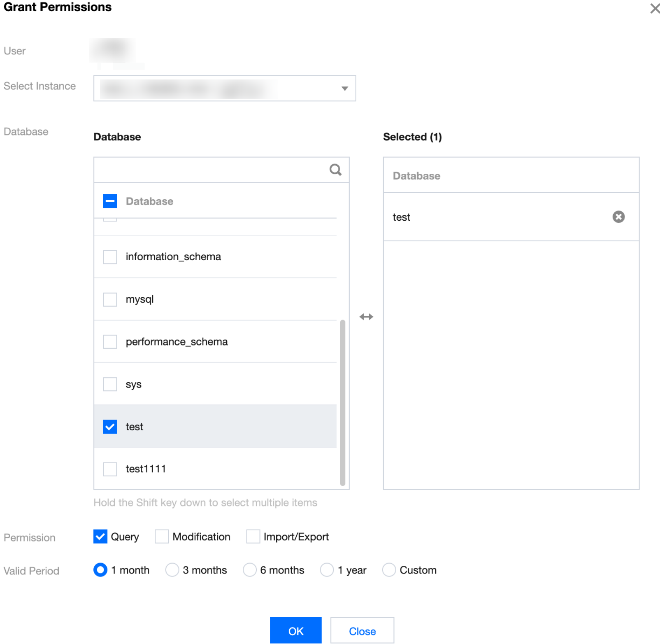660x644 pixels.
Task: Enable the Modification permission
Action: click(162, 537)
